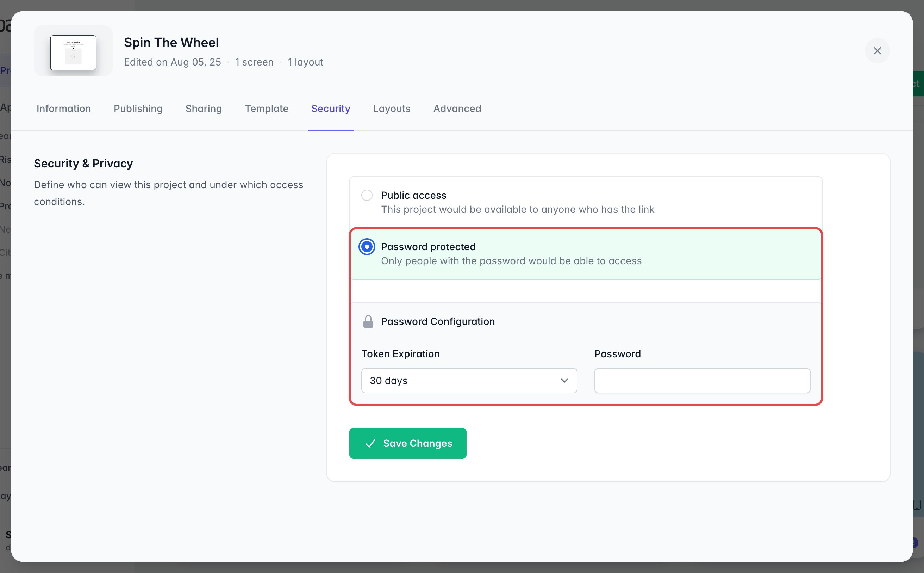
Task: Click the '1 screen' label
Action: [254, 62]
